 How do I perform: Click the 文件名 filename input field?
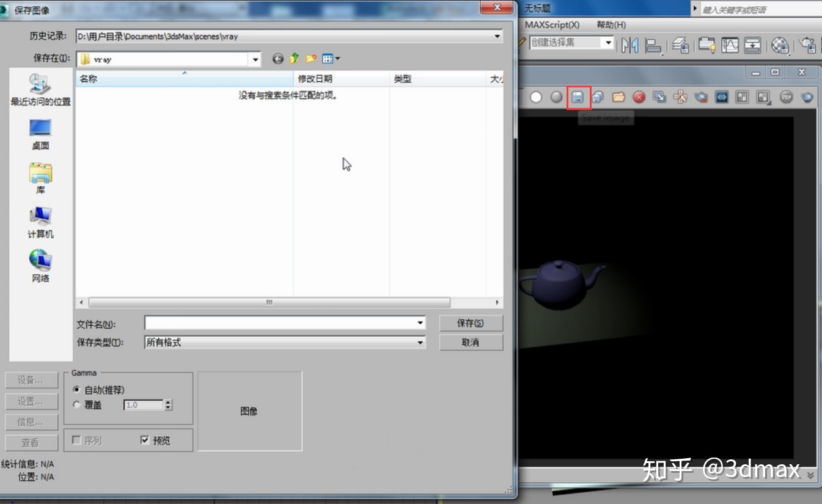tap(280, 323)
